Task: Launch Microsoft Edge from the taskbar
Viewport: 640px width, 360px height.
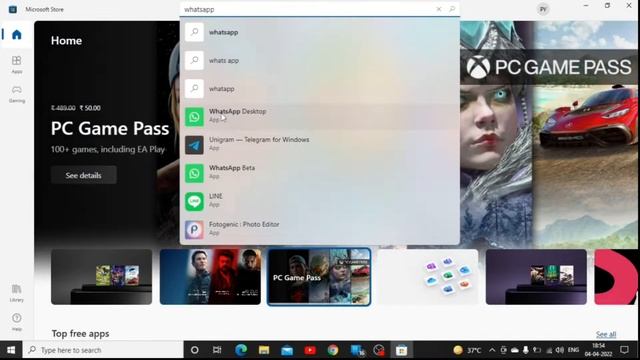Action: coord(241,350)
